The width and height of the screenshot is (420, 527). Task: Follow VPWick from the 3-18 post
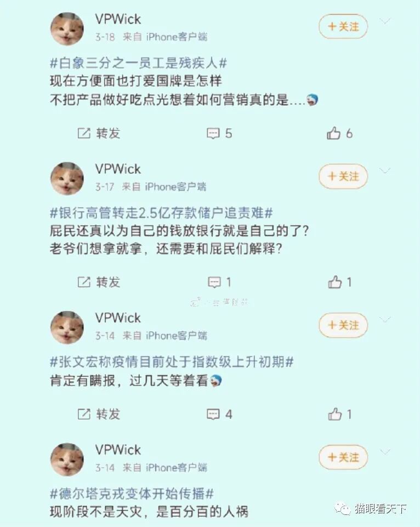tap(343, 26)
